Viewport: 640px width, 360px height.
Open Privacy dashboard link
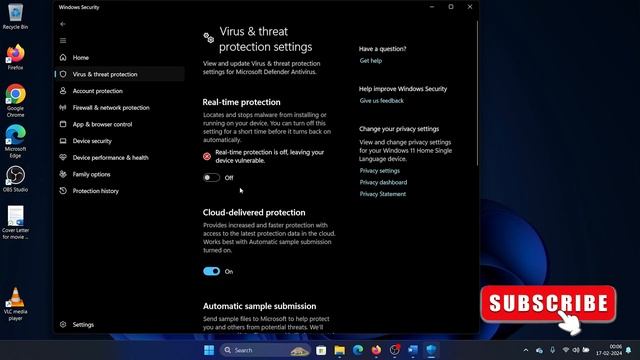point(383,182)
